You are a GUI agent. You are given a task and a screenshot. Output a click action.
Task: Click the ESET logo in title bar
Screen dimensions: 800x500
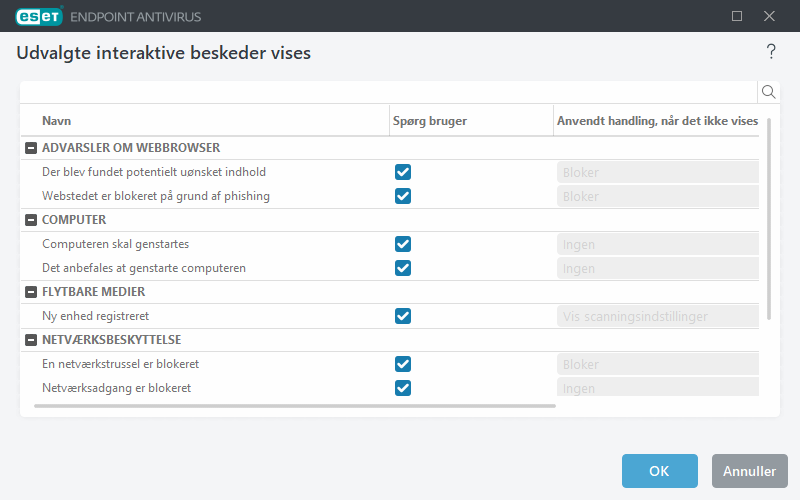(39, 16)
